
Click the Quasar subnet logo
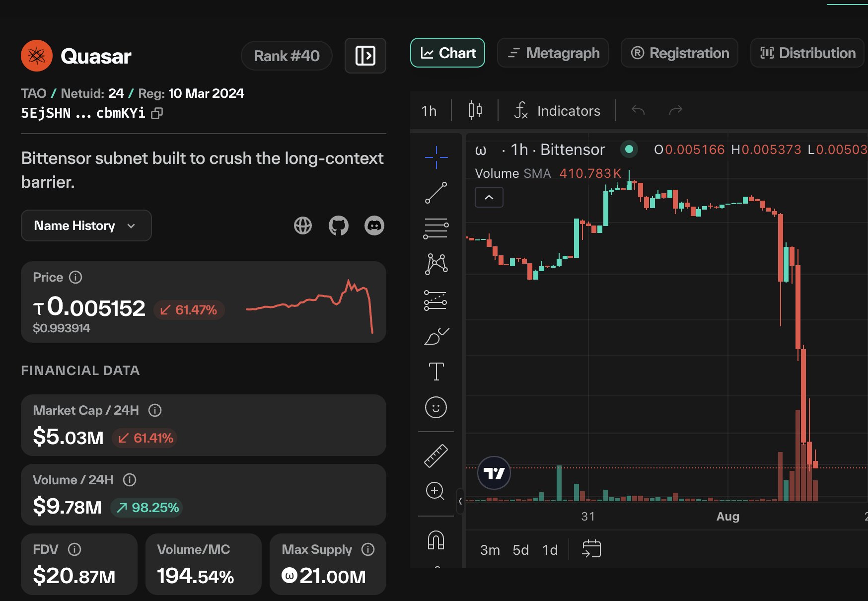tap(37, 56)
